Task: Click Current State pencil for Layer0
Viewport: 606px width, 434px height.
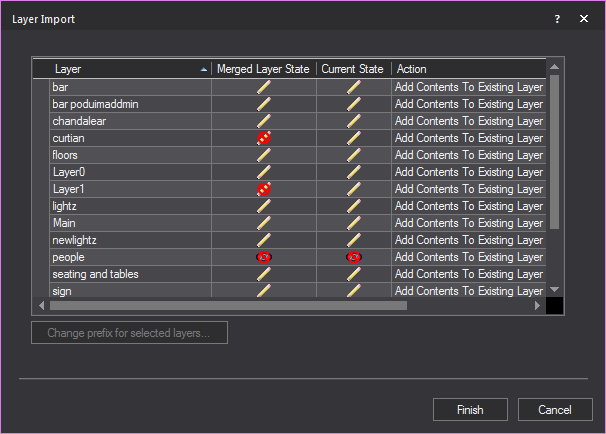Action: [x=354, y=172]
